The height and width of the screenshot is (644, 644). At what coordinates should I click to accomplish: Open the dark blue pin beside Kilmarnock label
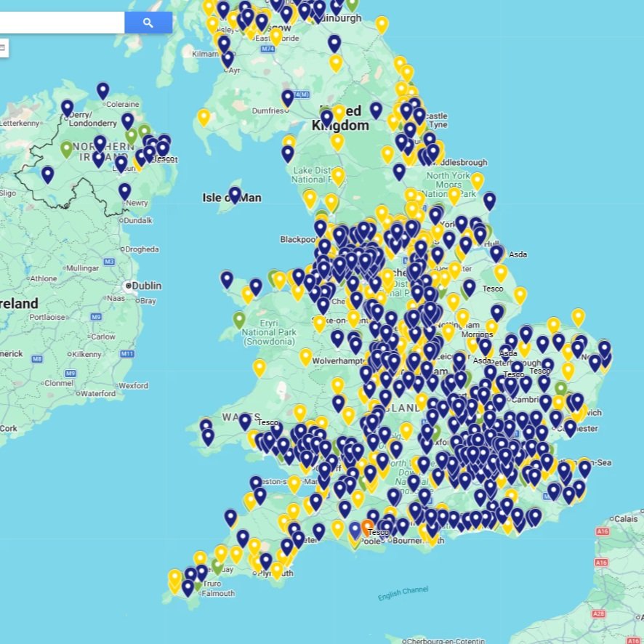click(x=224, y=44)
